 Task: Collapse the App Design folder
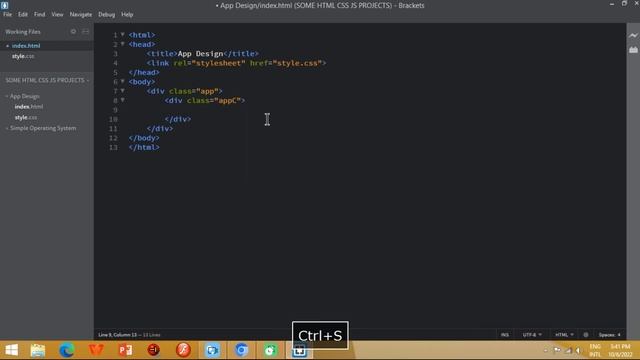[x=24, y=96]
